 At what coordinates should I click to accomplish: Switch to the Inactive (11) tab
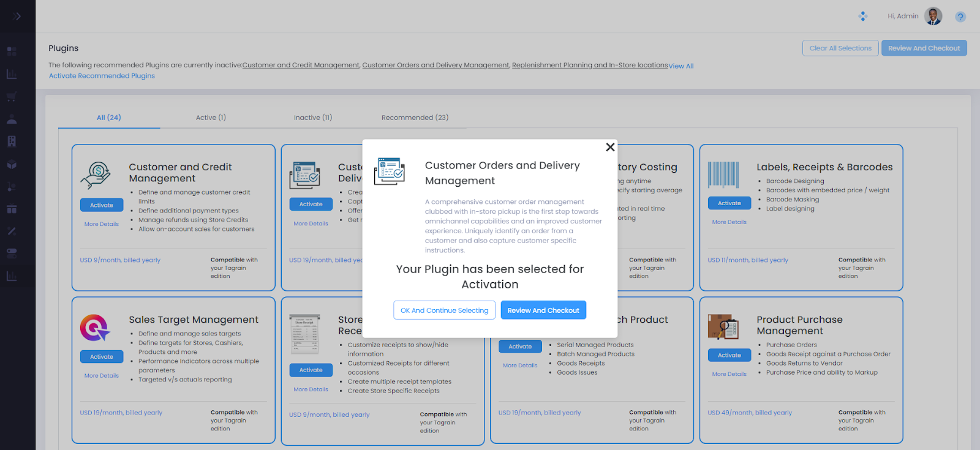click(313, 118)
